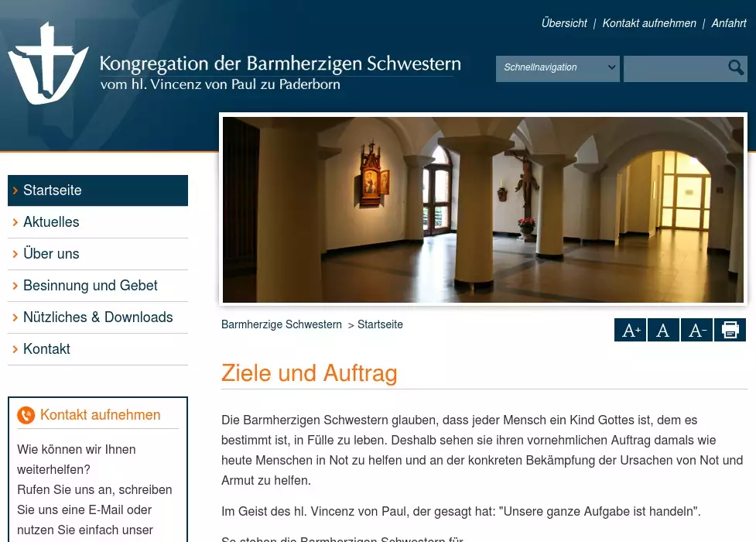Open the Schnellnavigation dropdown
Viewport: 756px width, 542px height.
557,68
